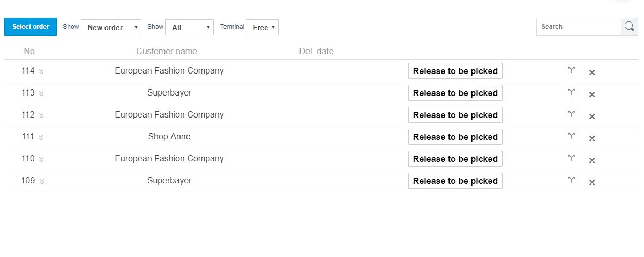
Task: Click the split icon for order 111
Action: pos(571,136)
